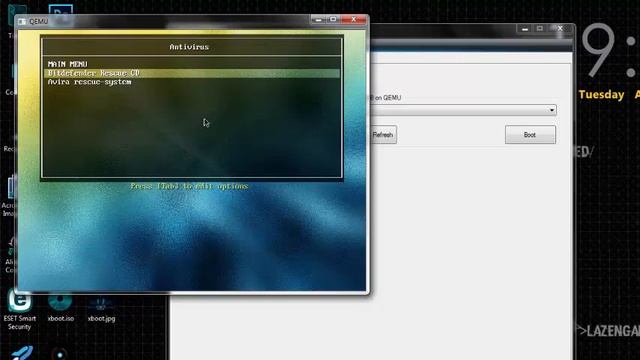Maximize the QEMU window

click(333, 19)
